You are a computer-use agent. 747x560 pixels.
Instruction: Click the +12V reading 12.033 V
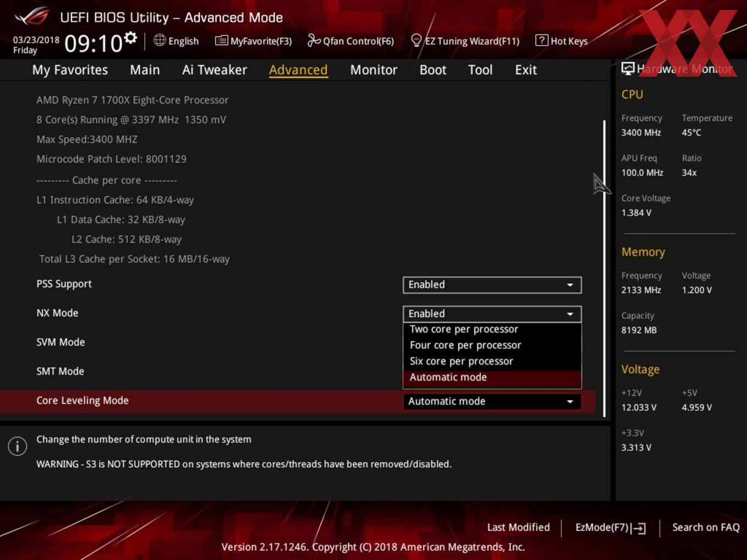pos(639,407)
